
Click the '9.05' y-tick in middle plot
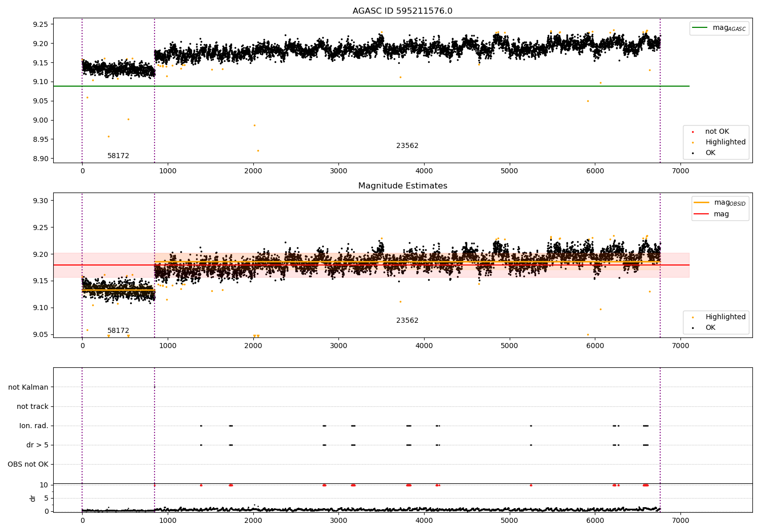[40, 335]
